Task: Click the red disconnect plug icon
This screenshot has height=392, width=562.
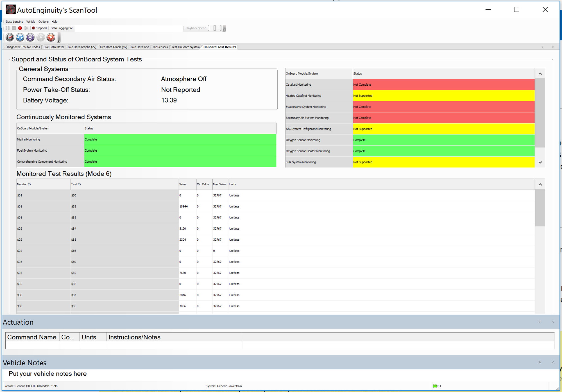Action: (x=51, y=37)
